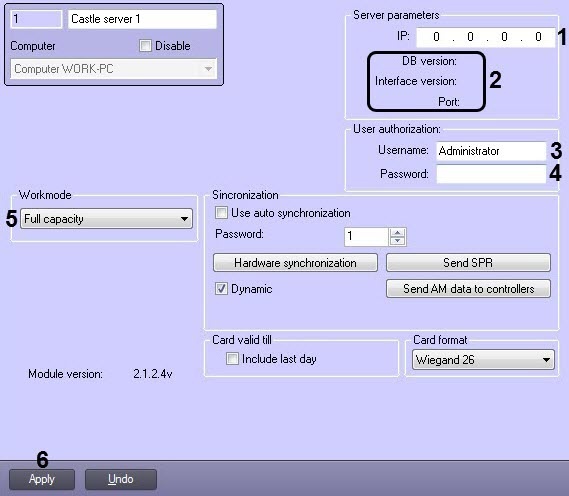
Task: Enable Use auto synchronization checkbox
Action: tap(221, 213)
